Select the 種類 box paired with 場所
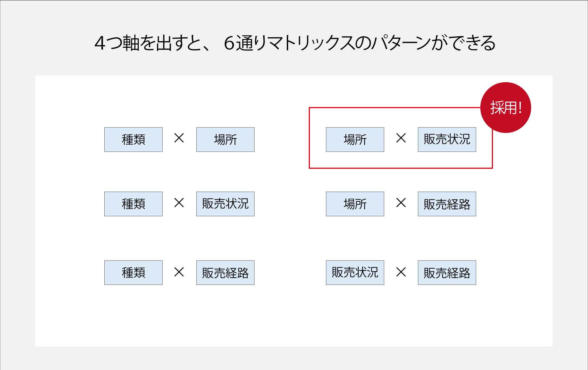Screen dimensions: 588x370 tap(133, 139)
